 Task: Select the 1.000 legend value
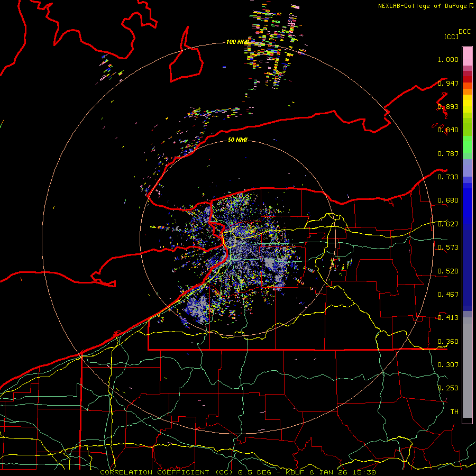pyautogui.click(x=448, y=59)
